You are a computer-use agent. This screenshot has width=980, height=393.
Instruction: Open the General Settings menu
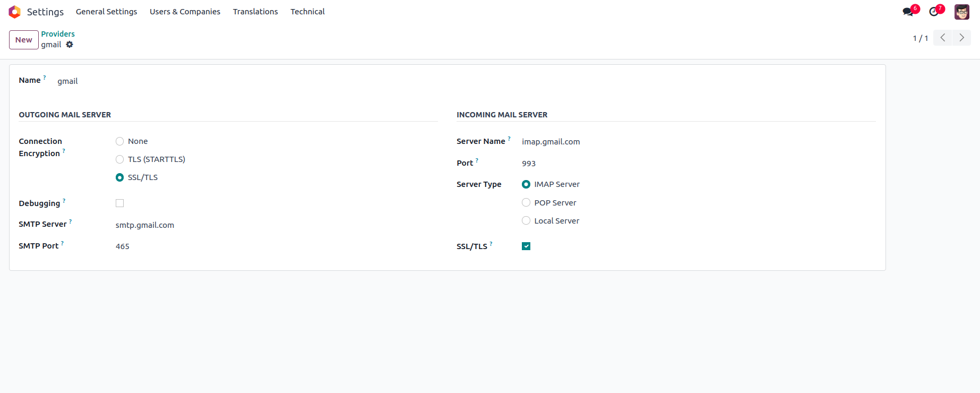(106, 12)
